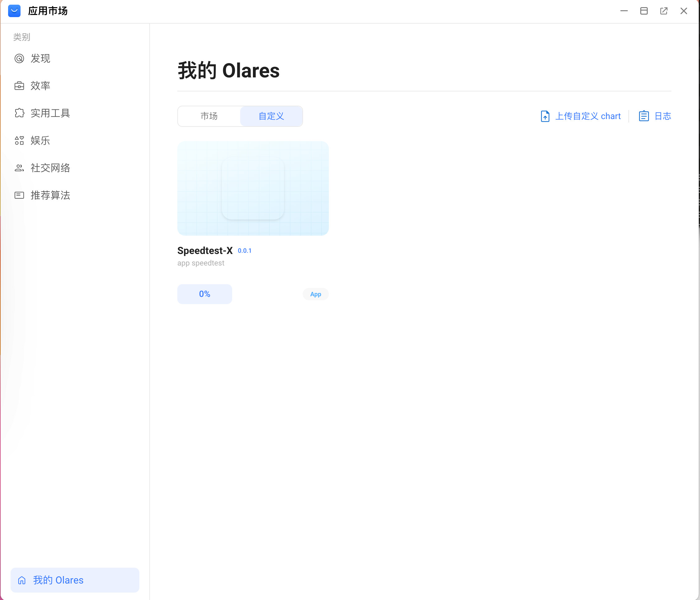Click the 娱乐 shapes icon
The image size is (700, 600).
coord(19,141)
